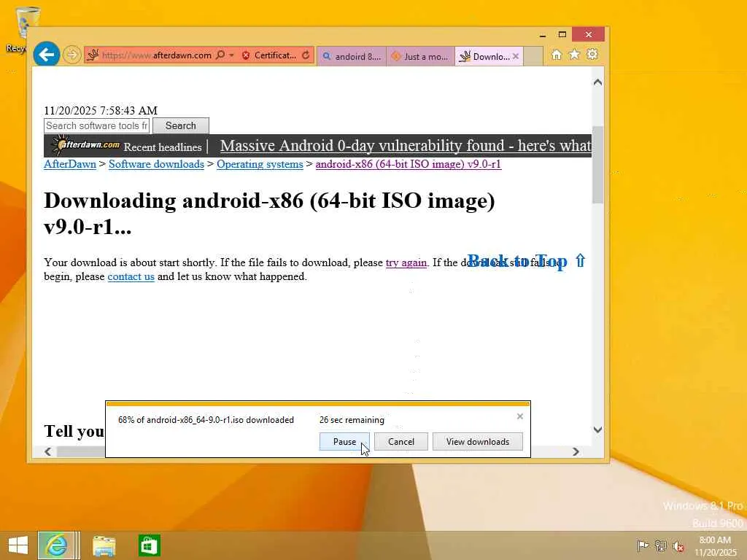Minimize the Internet Explorer window

click(543, 35)
